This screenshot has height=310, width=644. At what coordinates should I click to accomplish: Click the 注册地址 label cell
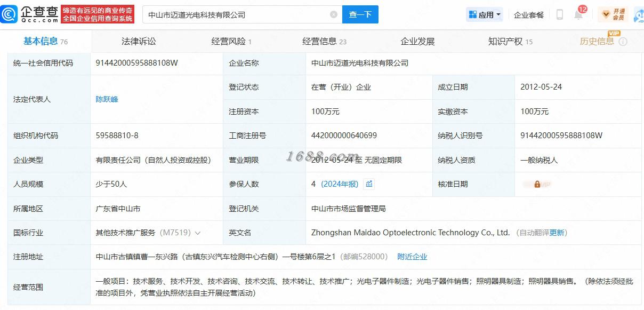[x=49, y=257]
